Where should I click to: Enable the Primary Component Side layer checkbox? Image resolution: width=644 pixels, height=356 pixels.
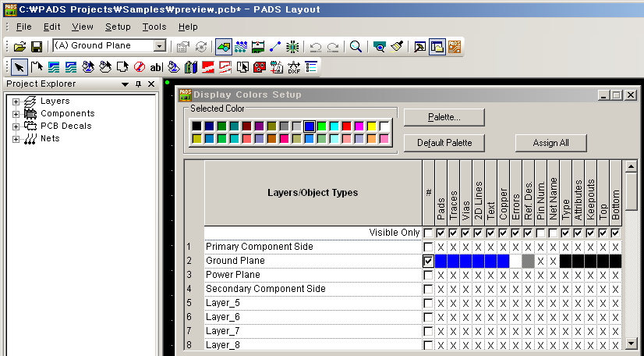tap(428, 247)
